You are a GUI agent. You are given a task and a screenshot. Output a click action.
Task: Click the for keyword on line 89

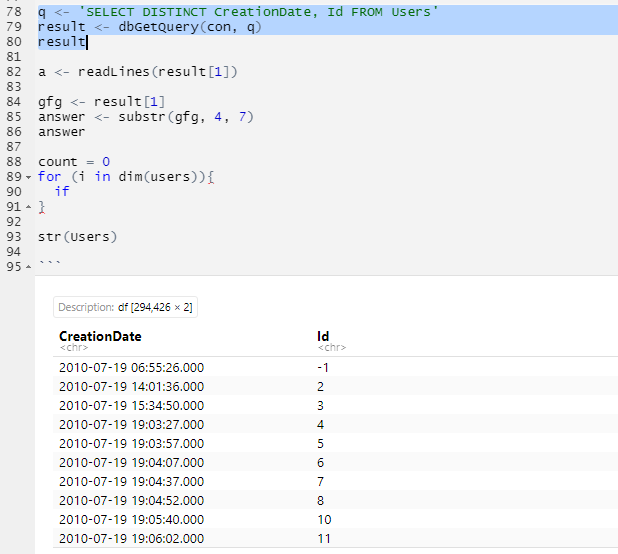[50, 177]
